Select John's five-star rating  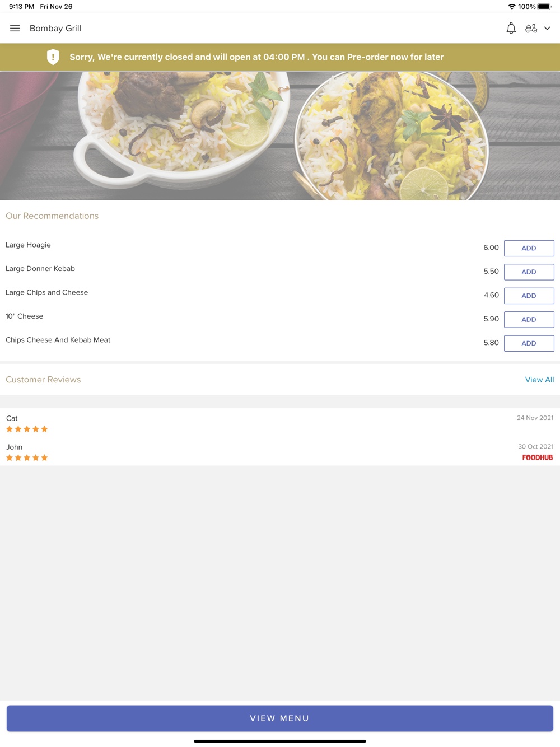[27, 458]
